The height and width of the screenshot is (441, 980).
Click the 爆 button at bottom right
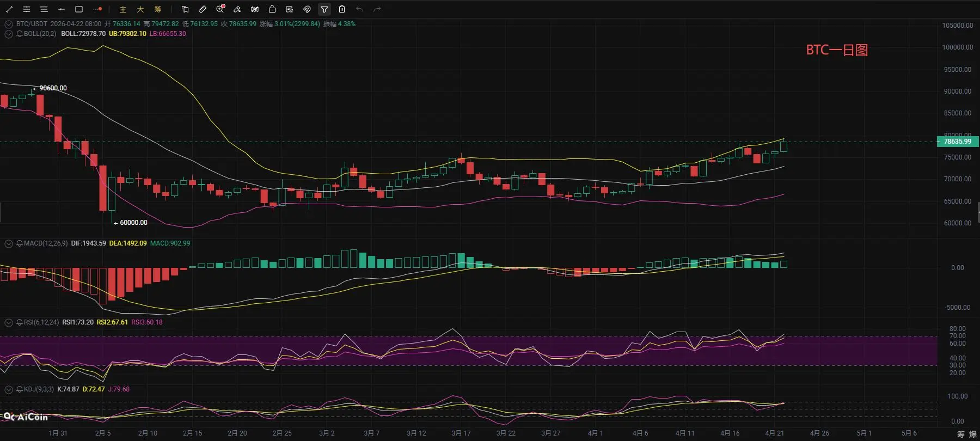coord(973,434)
